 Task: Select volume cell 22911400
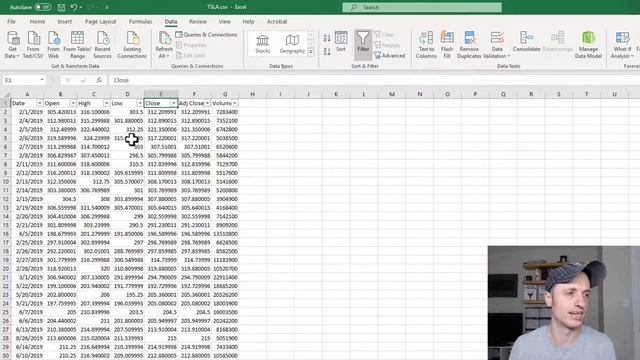point(225,278)
